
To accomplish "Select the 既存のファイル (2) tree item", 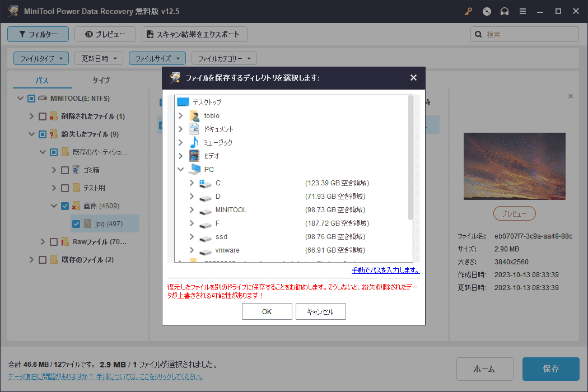I will (x=87, y=260).
